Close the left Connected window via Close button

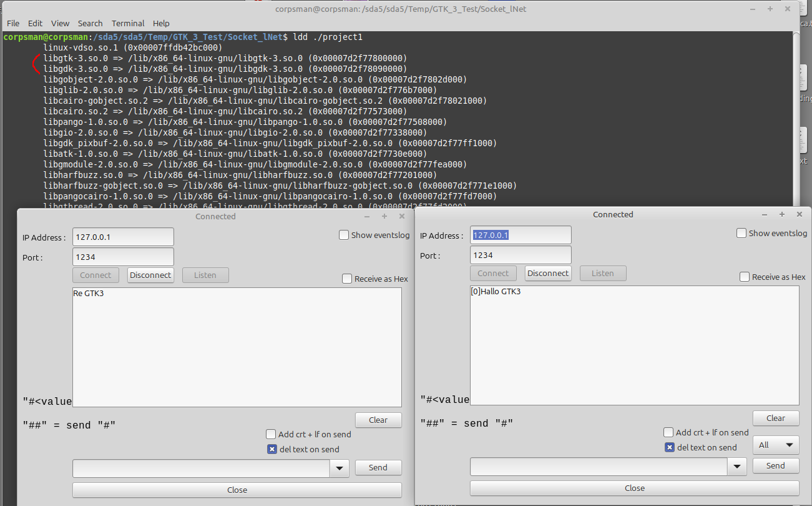click(x=237, y=490)
